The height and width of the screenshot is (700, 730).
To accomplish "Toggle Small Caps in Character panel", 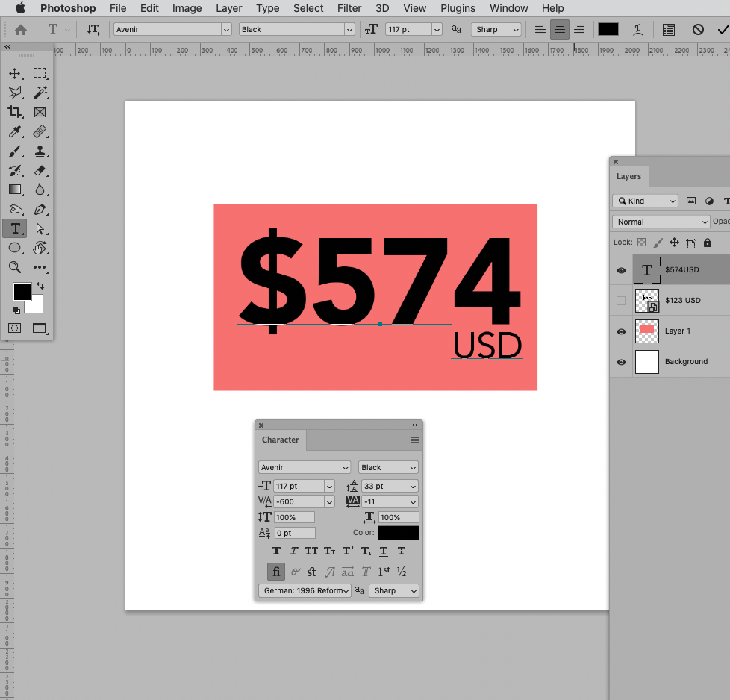I will tap(330, 551).
